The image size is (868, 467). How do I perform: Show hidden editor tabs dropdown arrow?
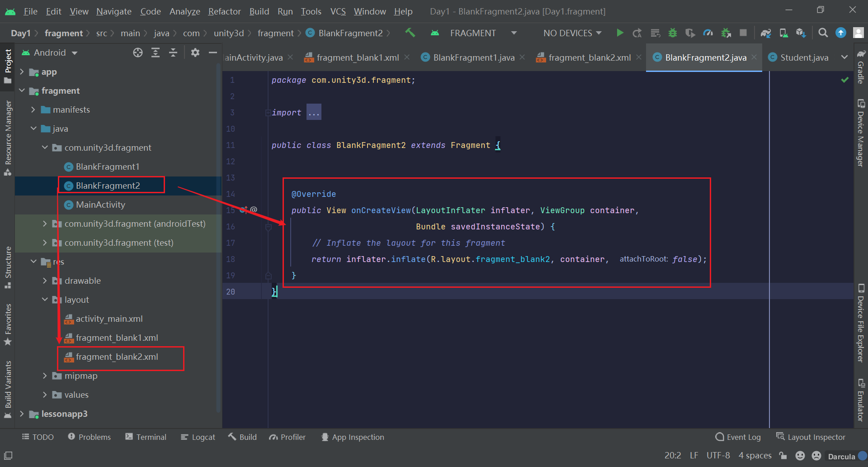844,57
